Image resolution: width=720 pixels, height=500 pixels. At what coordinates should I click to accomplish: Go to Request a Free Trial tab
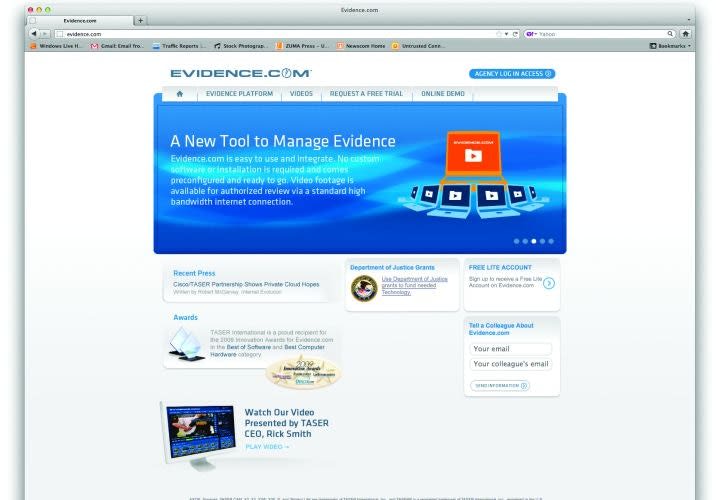point(366,94)
